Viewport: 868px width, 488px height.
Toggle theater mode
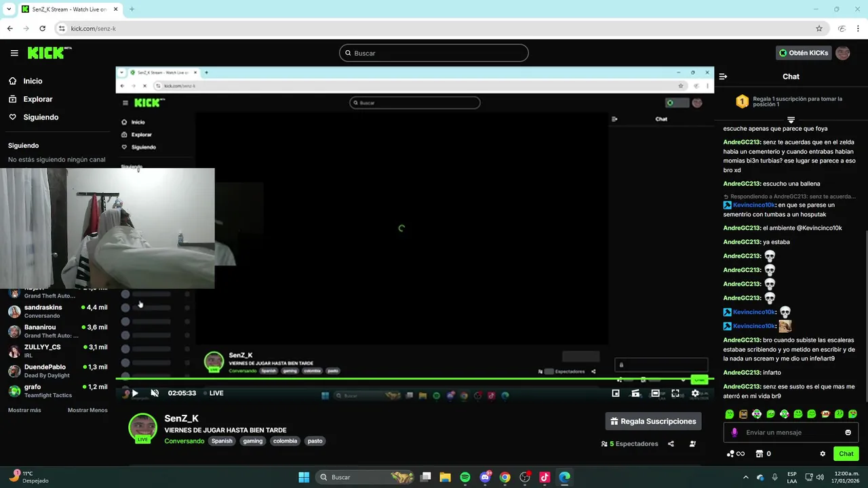click(655, 393)
